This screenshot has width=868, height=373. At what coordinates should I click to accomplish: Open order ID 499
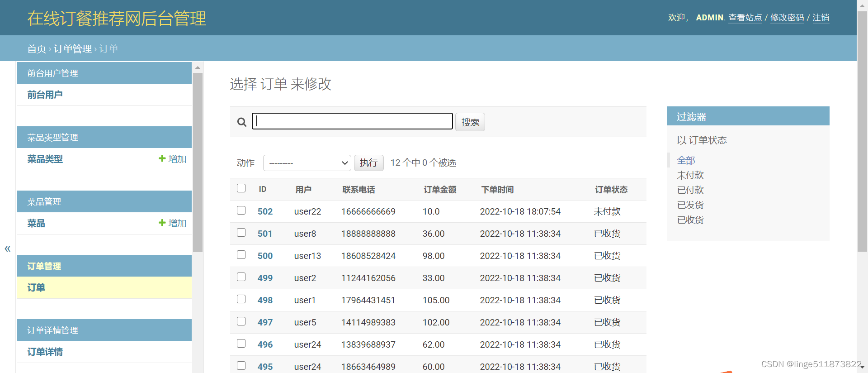pyautogui.click(x=265, y=278)
